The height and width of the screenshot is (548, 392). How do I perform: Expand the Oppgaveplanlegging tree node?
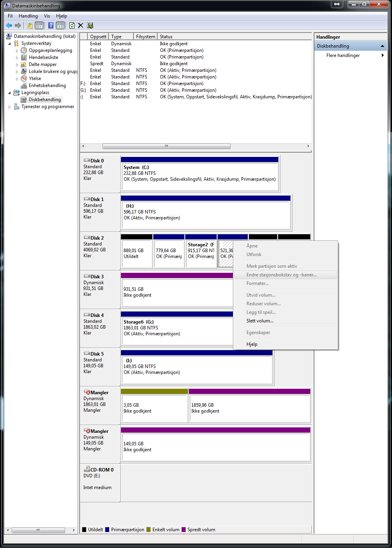coord(17,51)
